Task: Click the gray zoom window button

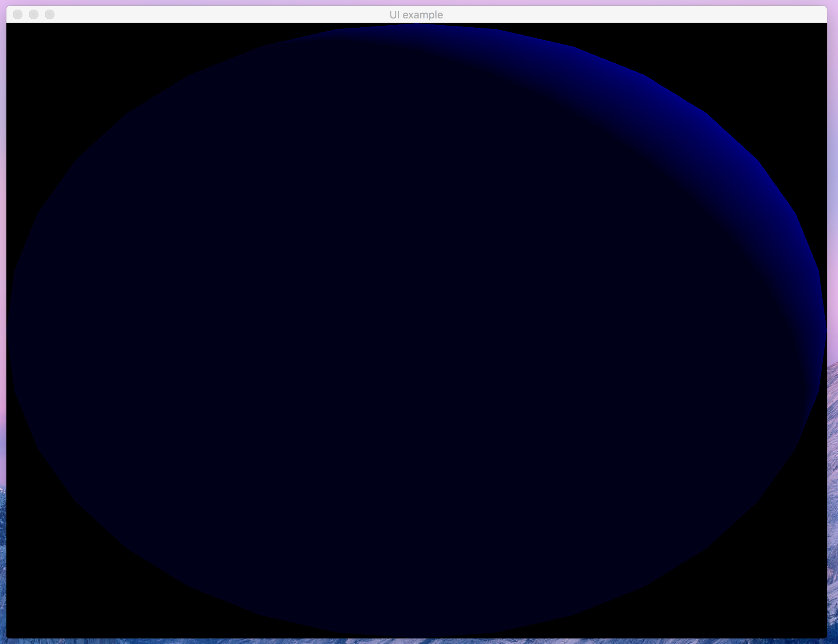Action: coord(50,14)
